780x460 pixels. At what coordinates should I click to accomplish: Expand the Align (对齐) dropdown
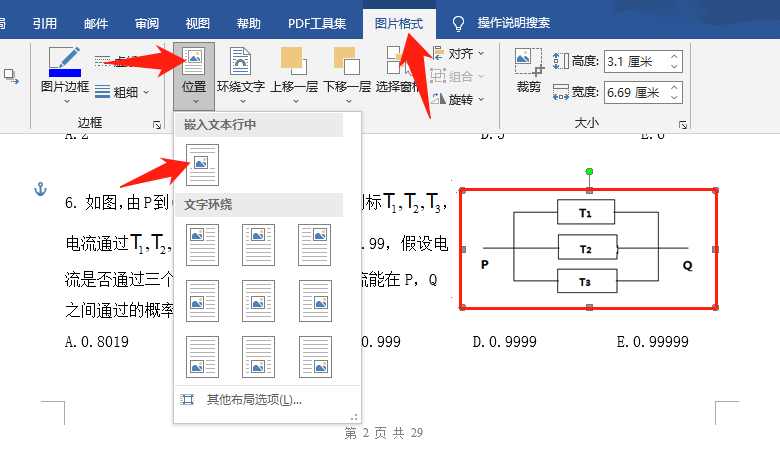[458, 53]
